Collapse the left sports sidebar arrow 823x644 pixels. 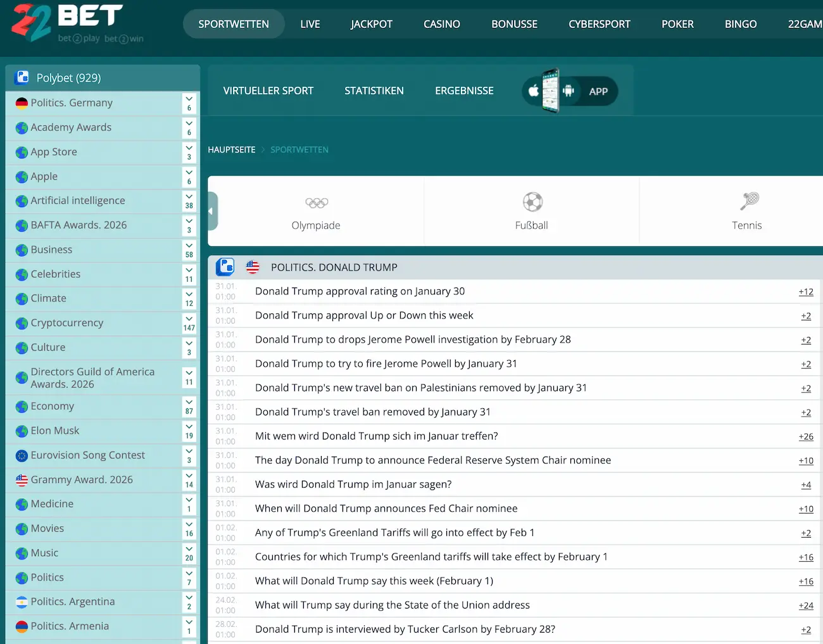212,212
